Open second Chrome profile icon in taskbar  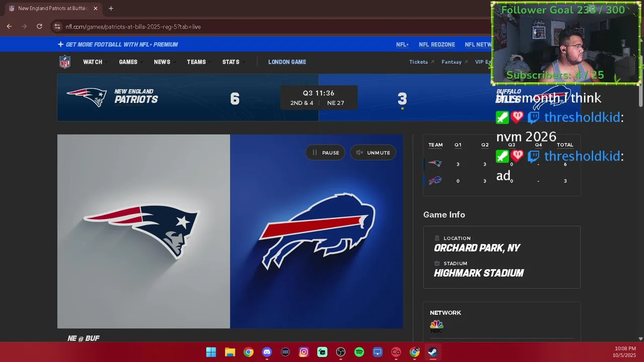[x=415, y=352]
